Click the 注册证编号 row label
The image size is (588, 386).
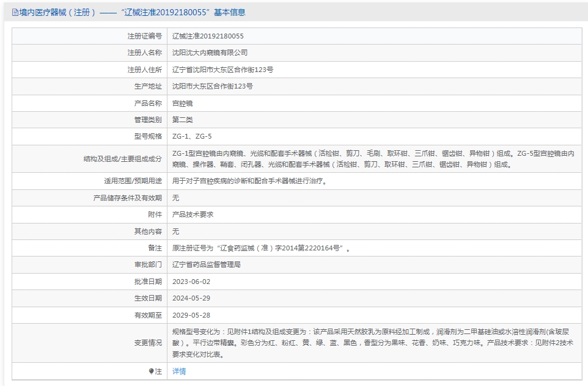(145, 36)
